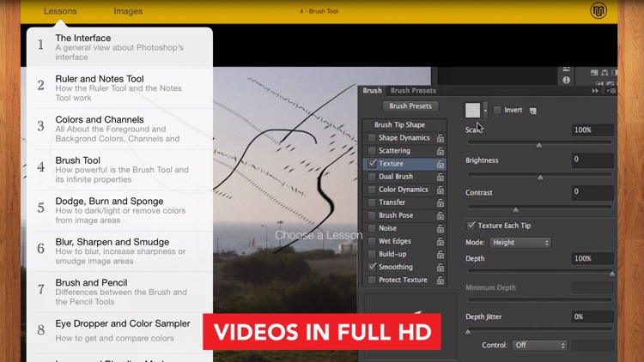Screen dimensions: 644x362
Task: Open the Mode dropdown set to Height
Action: tap(520, 243)
